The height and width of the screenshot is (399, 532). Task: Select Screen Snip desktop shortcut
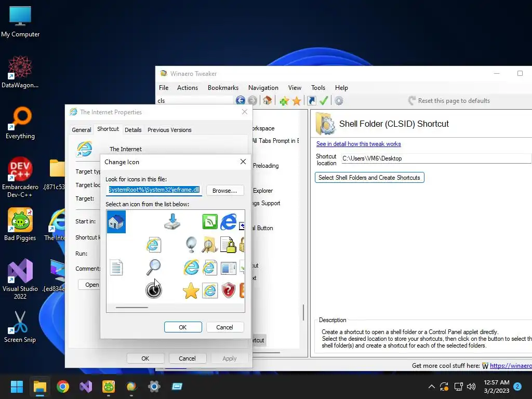pos(20,326)
